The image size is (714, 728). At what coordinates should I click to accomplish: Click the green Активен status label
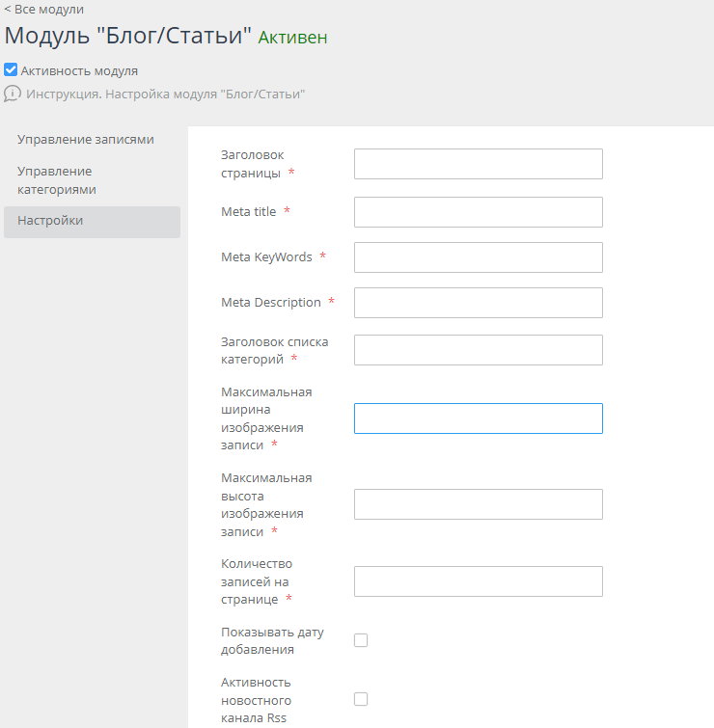point(292,38)
